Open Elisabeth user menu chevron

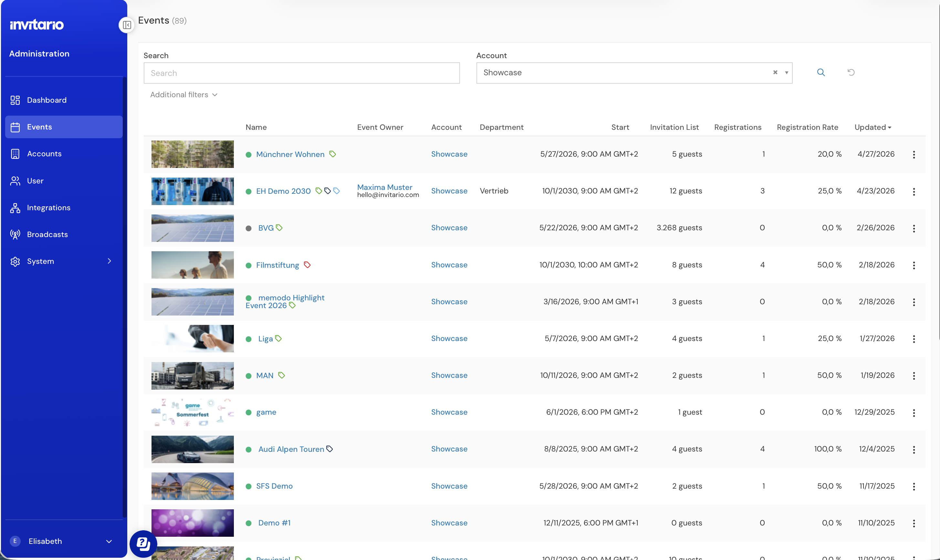coord(109,542)
